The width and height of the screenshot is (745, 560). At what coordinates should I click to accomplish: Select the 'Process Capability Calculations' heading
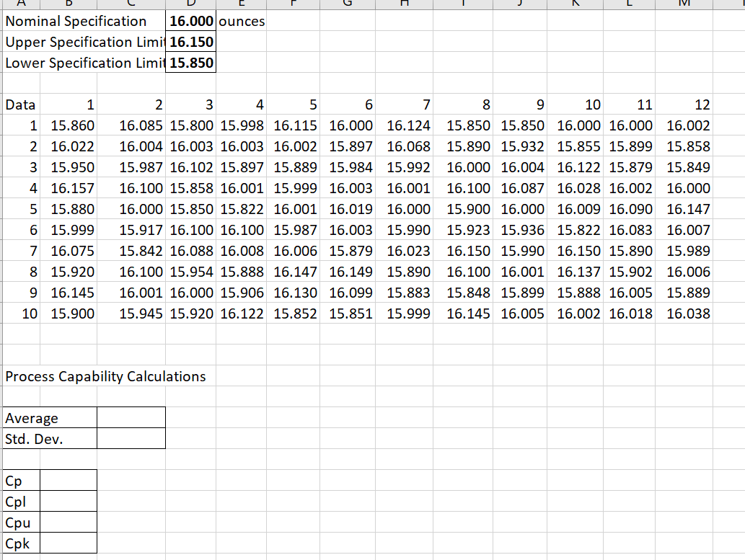pos(105,376)
